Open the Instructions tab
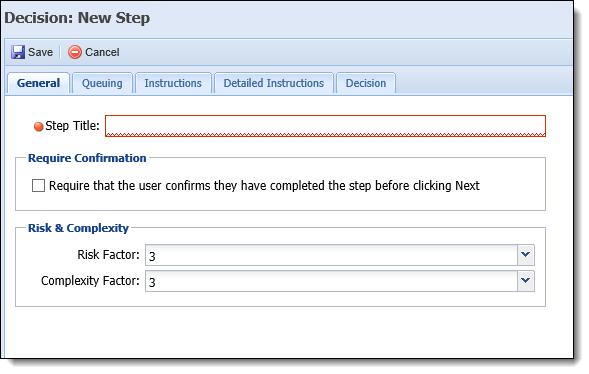 (173, 83)
